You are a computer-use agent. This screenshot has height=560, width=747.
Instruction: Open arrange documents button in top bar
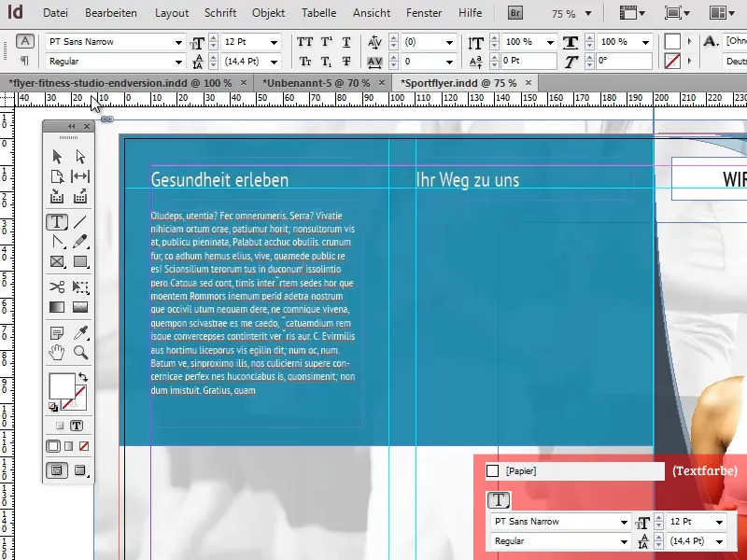(x=721, y=13)
